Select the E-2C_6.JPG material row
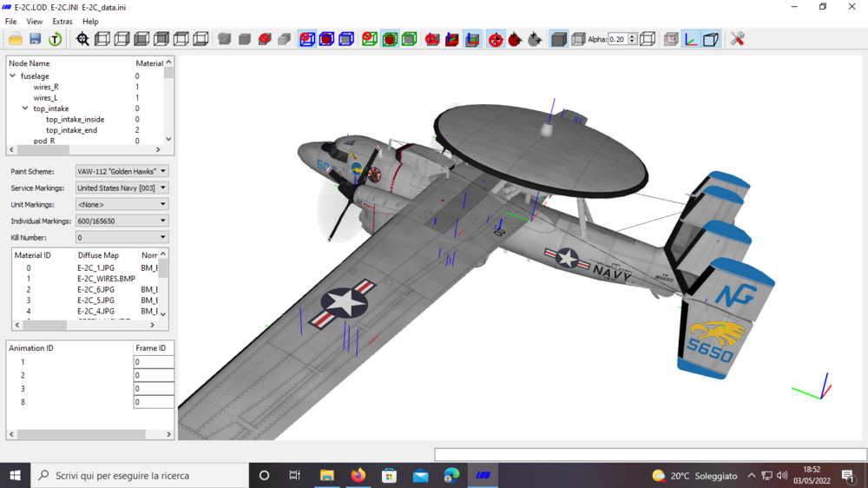This screenshot has width=868, height=488. coord(95,290)
